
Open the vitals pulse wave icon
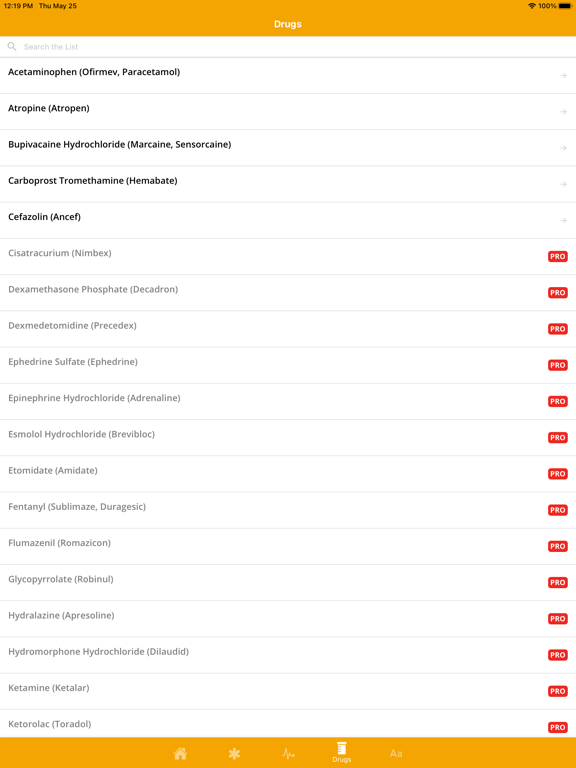point(288,753)
